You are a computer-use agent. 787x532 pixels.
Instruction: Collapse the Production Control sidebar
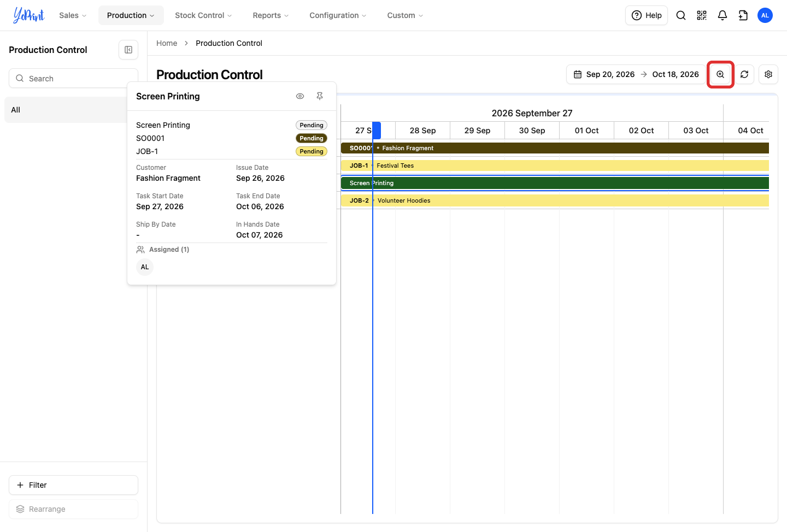(128, 50)
